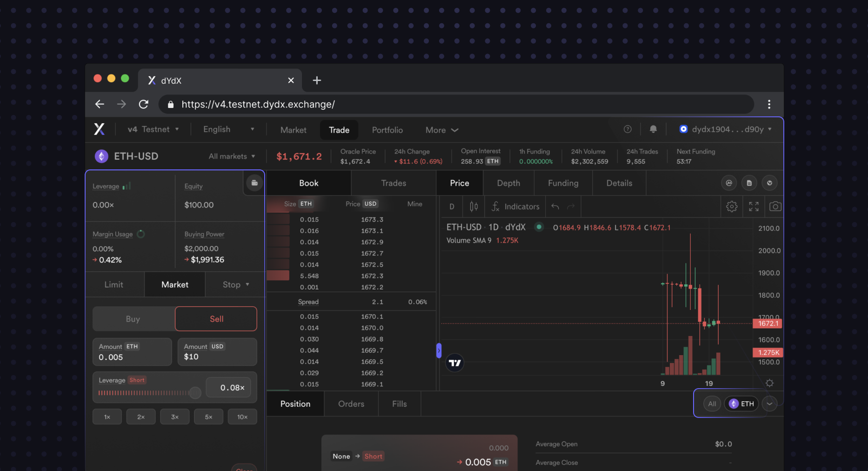This screenshot has width=868, height=471.
Task: Click the candlestick chart style icon
Action: (474, 207)
